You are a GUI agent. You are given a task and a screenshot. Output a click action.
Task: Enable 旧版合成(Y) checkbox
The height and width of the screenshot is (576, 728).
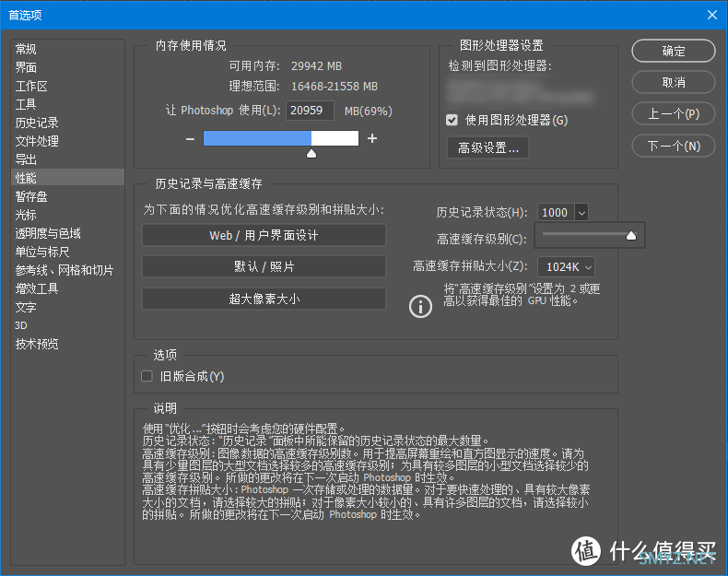tap(147, 376)
